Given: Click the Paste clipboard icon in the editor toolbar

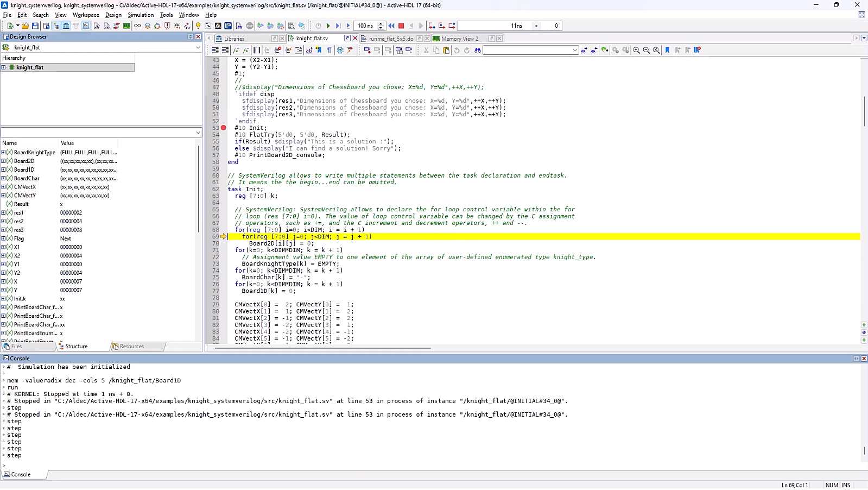Looking at the screenshot, I should tap(446, 50).
